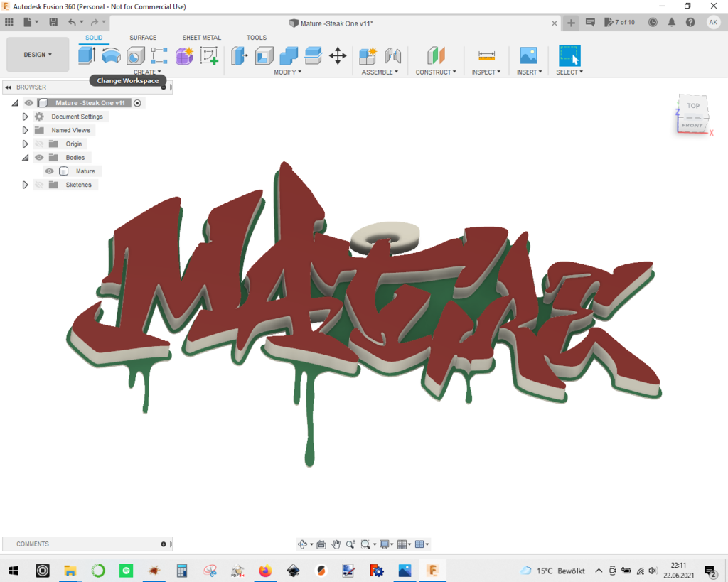The width and height of the screenshot is (728, 582).
Task: Click the Undo arrow
Action: pyautogui.click(x=72, y=22)
